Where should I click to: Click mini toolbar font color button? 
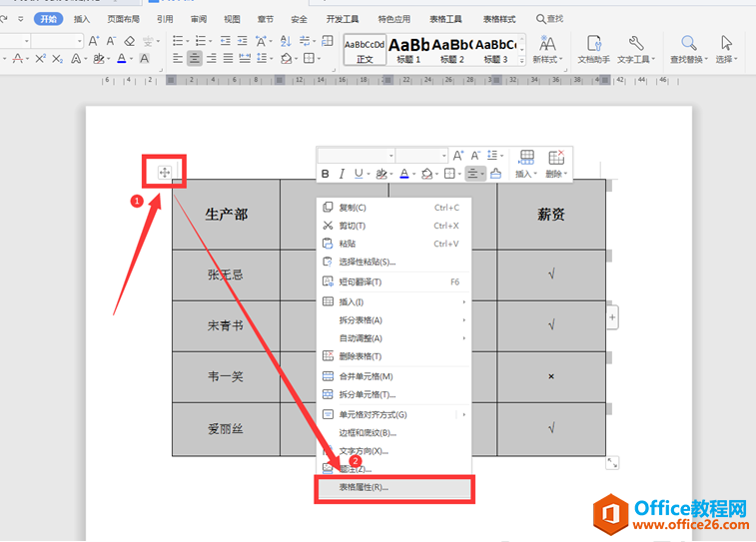click(x=404, y=174)
